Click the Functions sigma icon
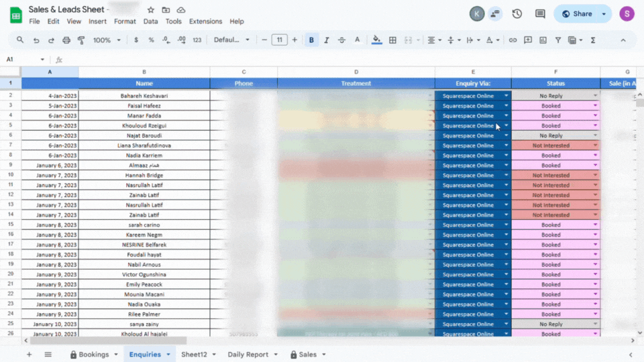644x362 pixels. (x=593, y=40)
